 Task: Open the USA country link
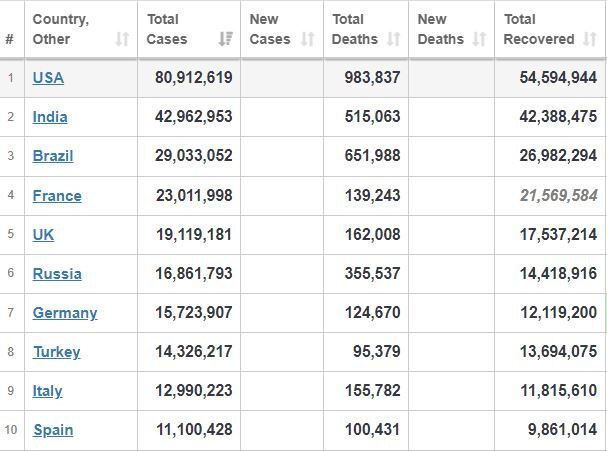click(x=48, y=78)
